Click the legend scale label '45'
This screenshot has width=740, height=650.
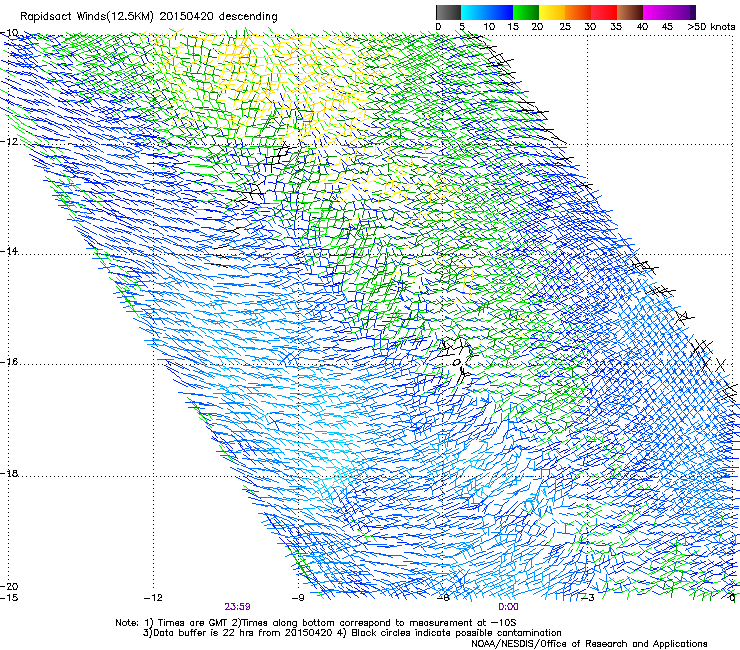coord(667,27)
